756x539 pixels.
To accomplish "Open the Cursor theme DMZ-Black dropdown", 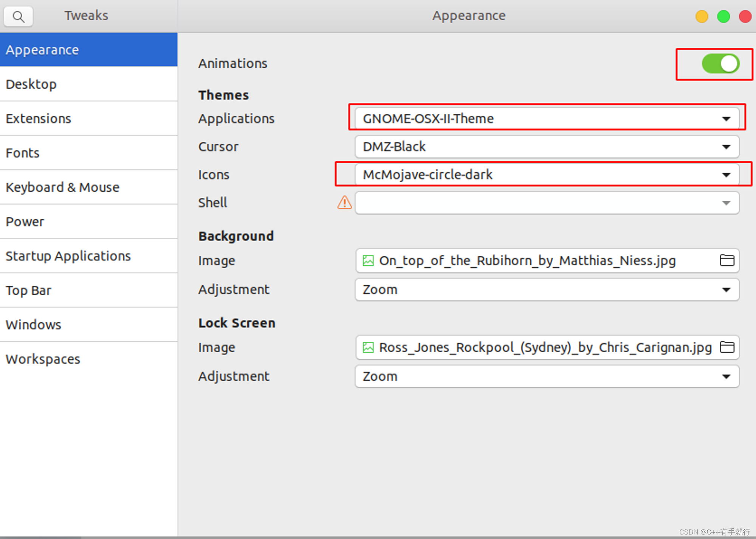I will (x=547, y=147).
